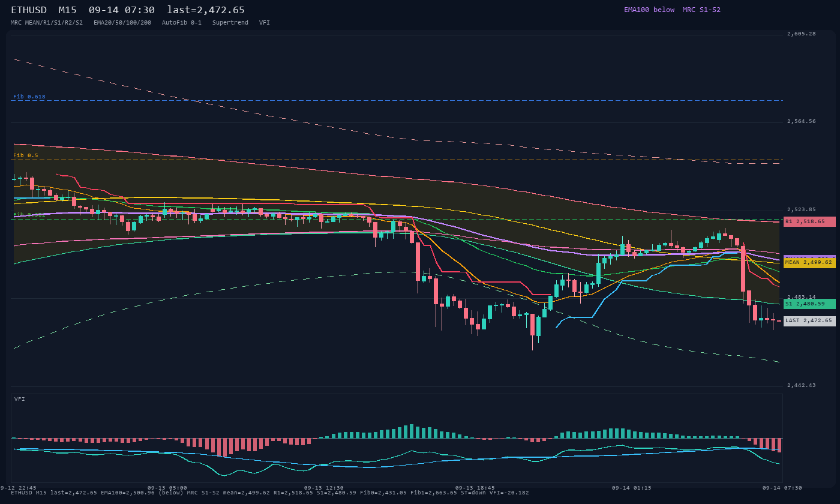Click the EMA100 below status text
840x504 pixels.
click(x=649, y=10)
